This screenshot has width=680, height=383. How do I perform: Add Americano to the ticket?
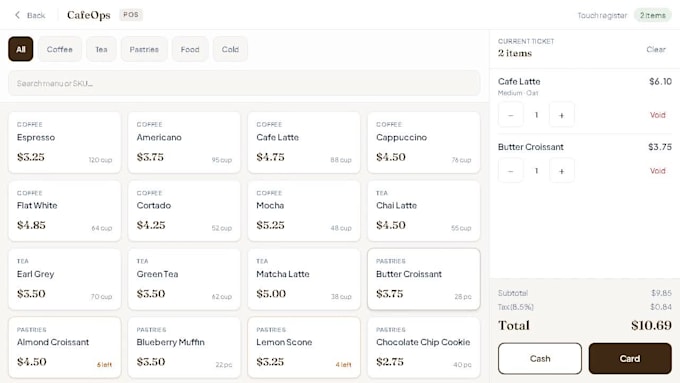click(184, 142)
